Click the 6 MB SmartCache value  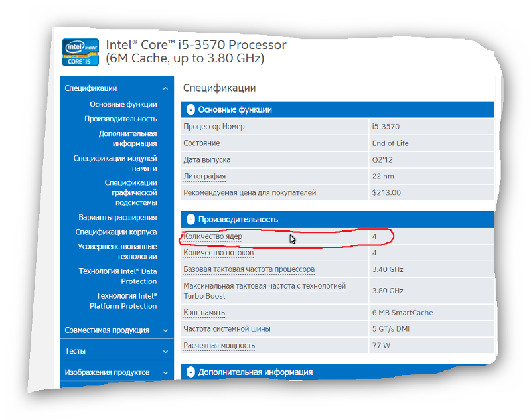(402, 313)
